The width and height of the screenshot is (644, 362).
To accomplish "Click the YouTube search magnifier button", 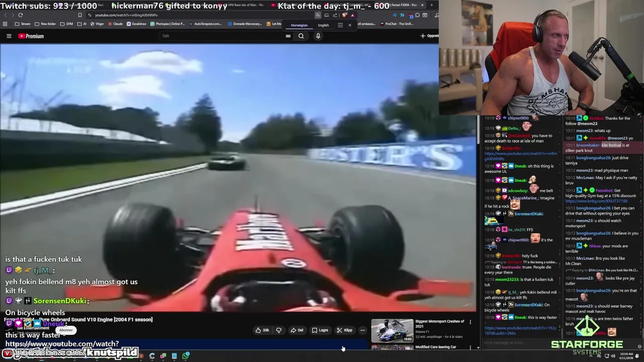I will (301, 36).
